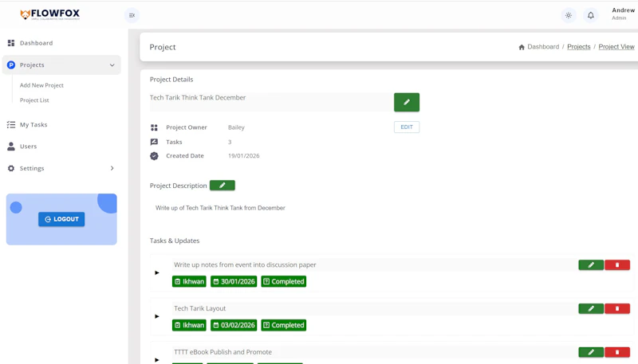Click the 'Tech Tarik Layout' task title
Image resolution: width=638 pixels, height=364 pixels.
[x=200, y=308]
